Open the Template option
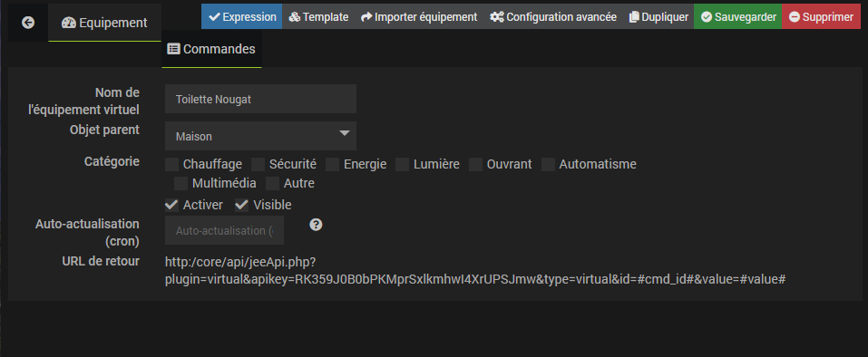 coord(318,16)
